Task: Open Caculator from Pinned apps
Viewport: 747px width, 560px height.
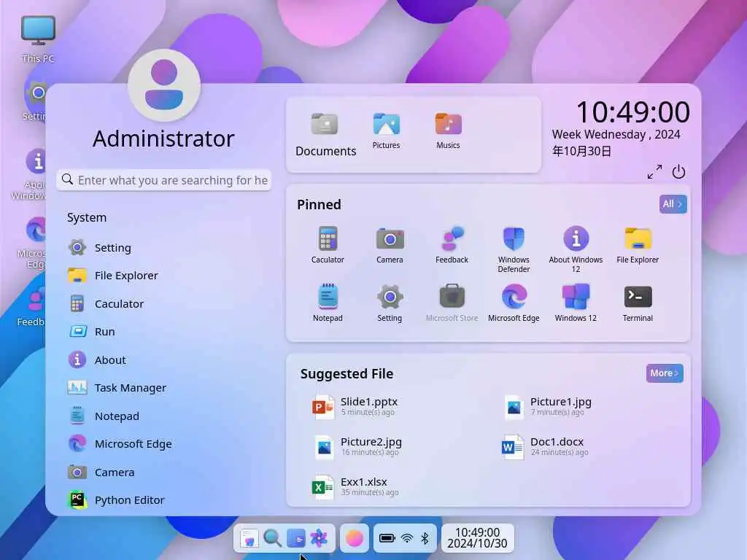Action: tap(328, 244)
